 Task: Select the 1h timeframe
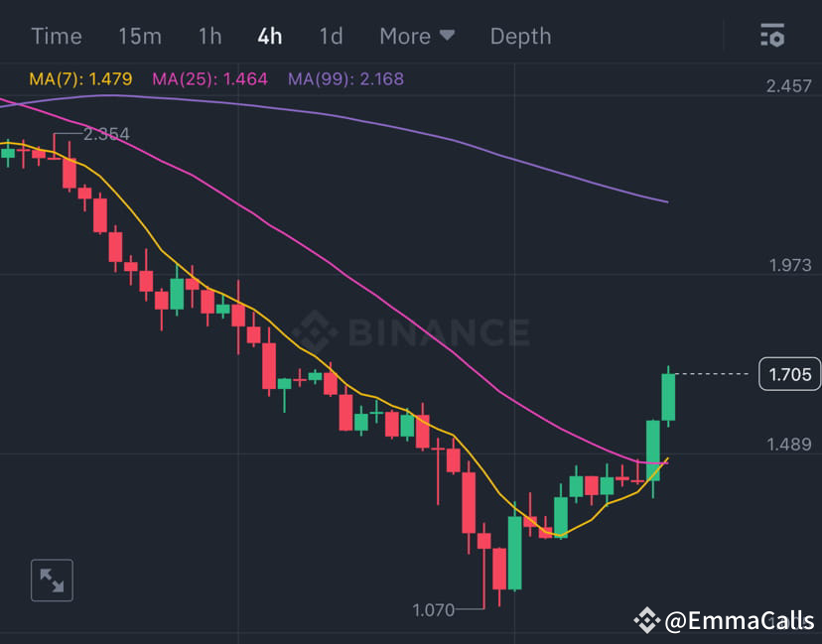click(x=209, y=36)
